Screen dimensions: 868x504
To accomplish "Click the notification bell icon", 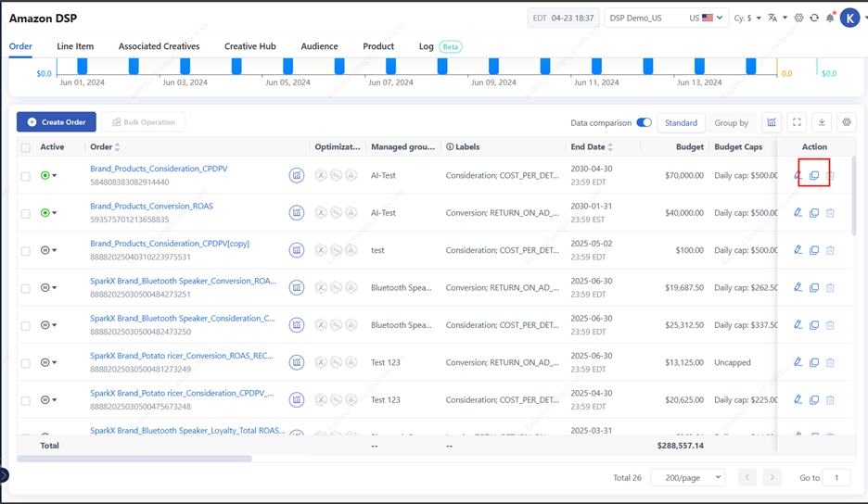I will click(830, 18).
